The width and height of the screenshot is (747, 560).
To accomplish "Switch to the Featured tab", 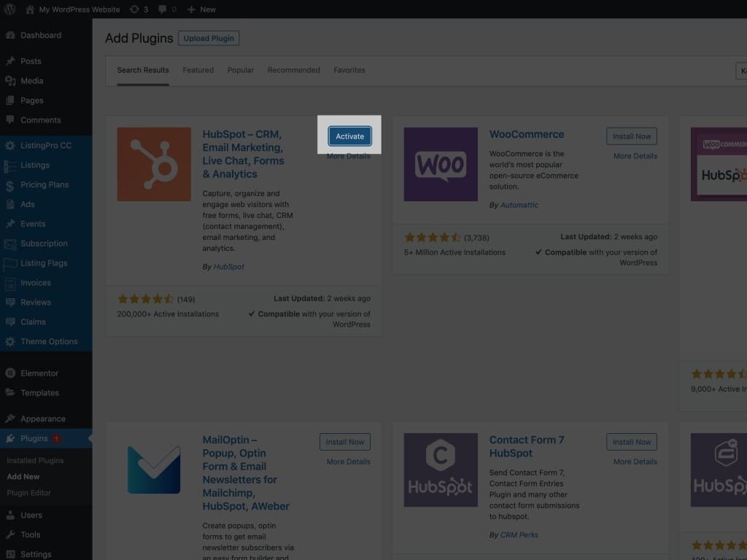I will click(x=198, y=70).
